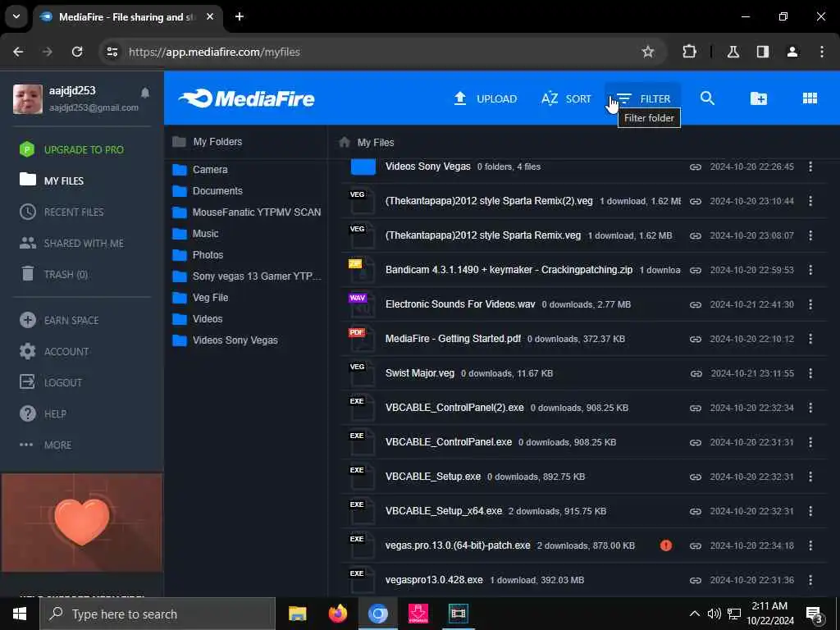Copy share link for VBCABLE_ControlPanel(2).exe
840x630 pixels.
pos(696,408)
